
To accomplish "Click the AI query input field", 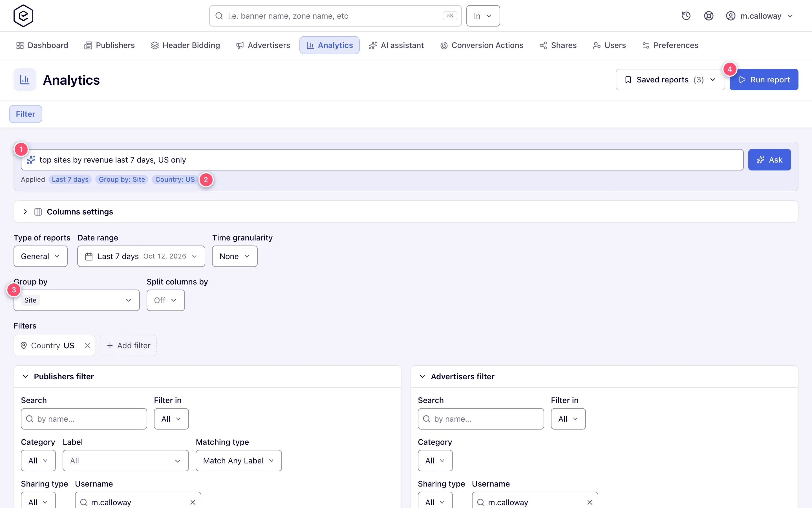I will point(382,159).
